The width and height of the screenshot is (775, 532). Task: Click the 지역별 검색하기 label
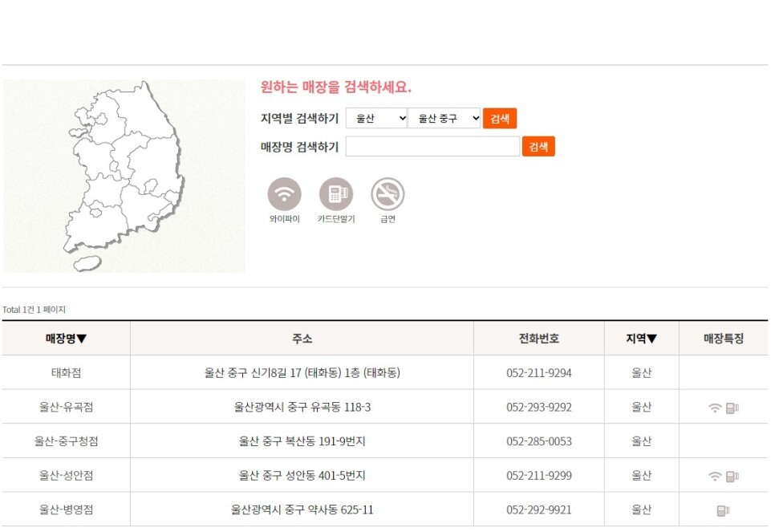coord(299,118)
